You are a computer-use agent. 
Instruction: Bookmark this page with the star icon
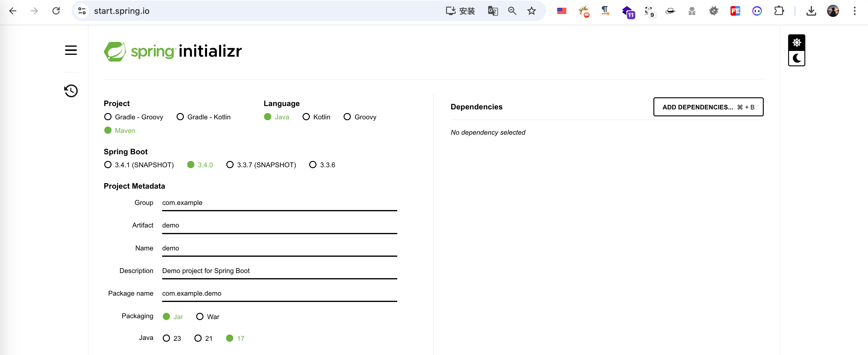[x=531, y=11]
